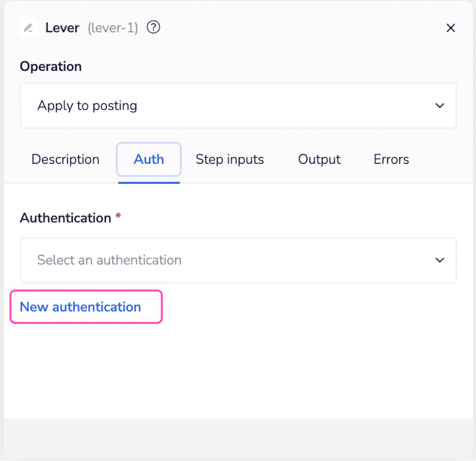Open the Step inputs tab
This screenshot has width=476, height=461.
(230, 160)
